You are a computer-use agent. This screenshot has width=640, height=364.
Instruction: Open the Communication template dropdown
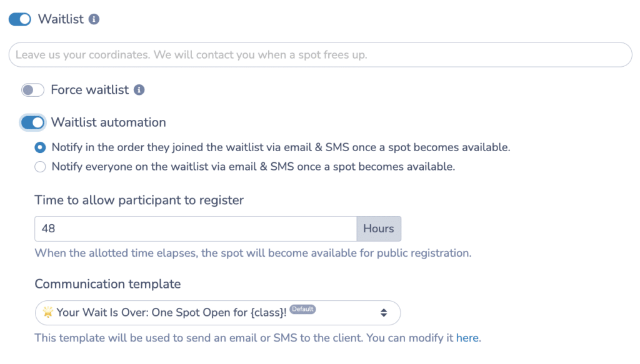pyautogui.click(x=217, y=313)
